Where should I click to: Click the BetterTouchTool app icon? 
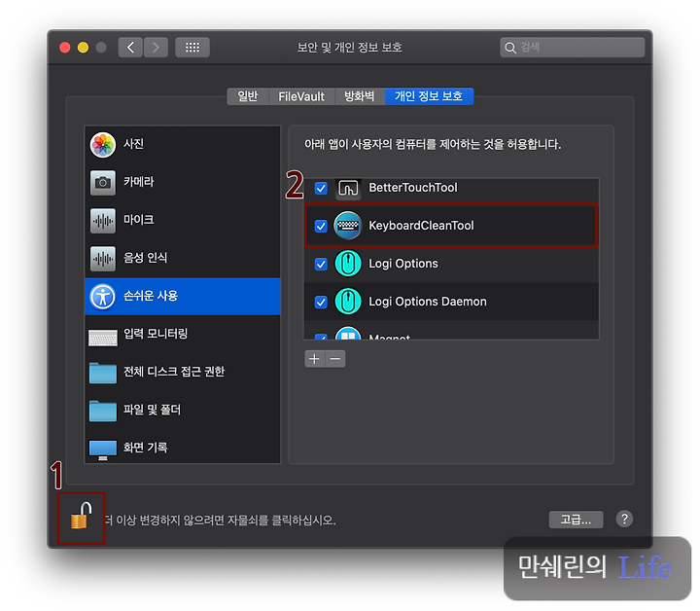tap(348, 188)
